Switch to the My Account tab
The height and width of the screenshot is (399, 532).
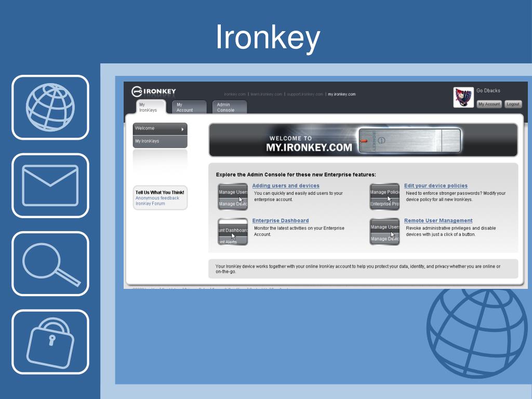(x=189, y=107)
